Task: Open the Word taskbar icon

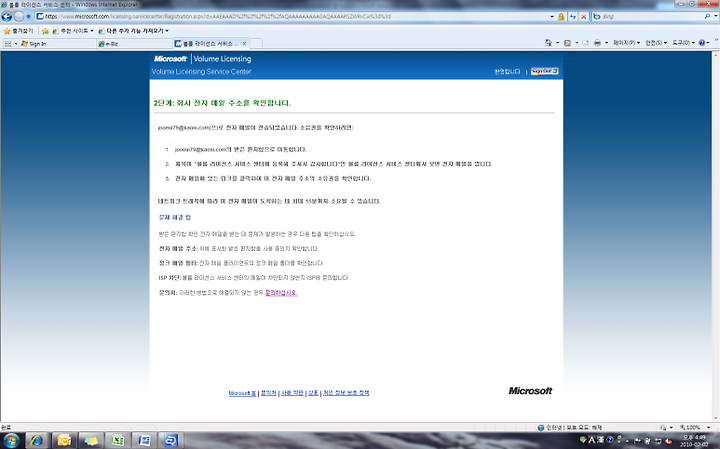Action: click(x=144, y=441)
